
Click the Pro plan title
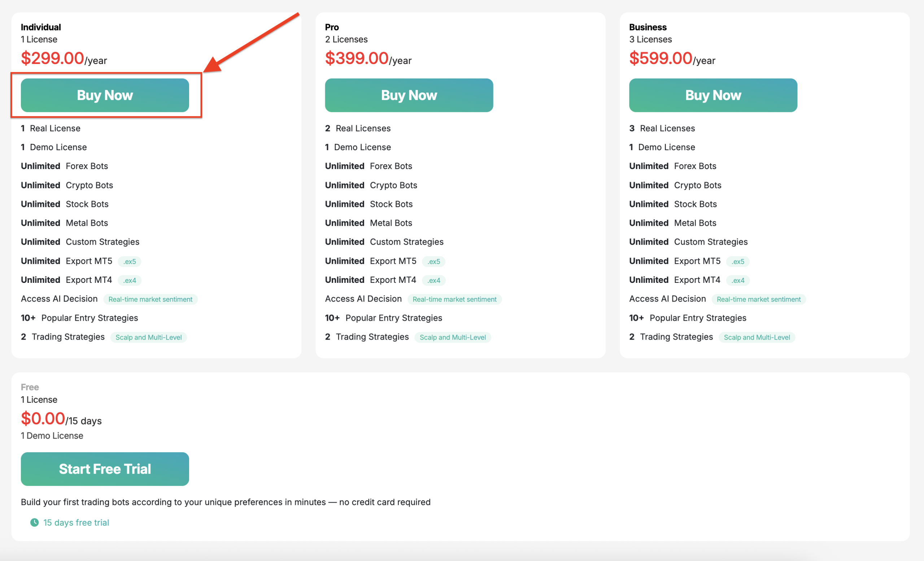coord(331,27)
